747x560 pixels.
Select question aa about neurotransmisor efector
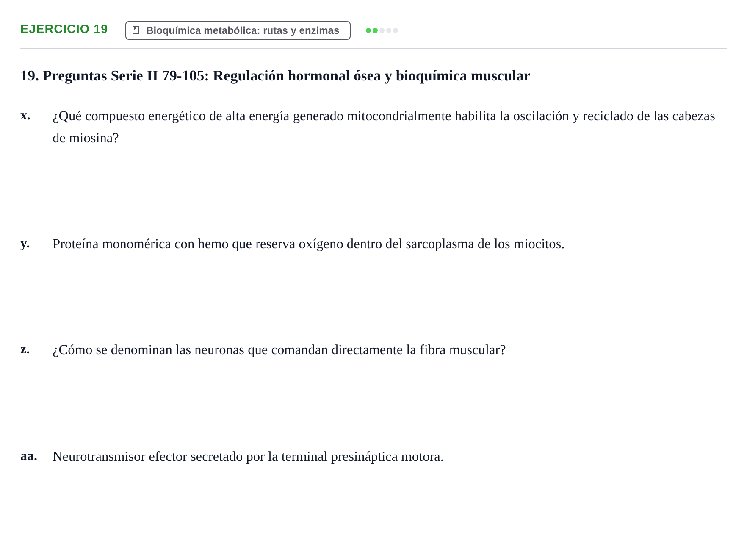tap(248, 457)
